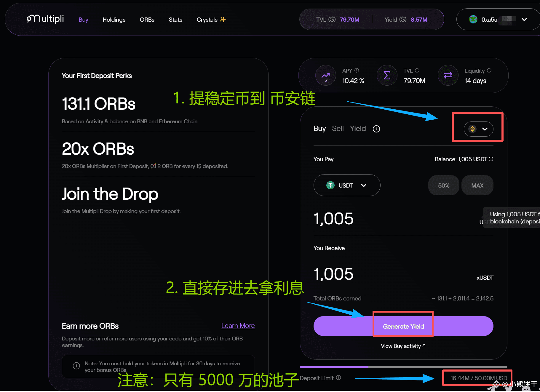Viewport: 540px width, 392px height.
Task: Click the 16.44M / 50.00M USD text
Action: [x=479, y=378]
